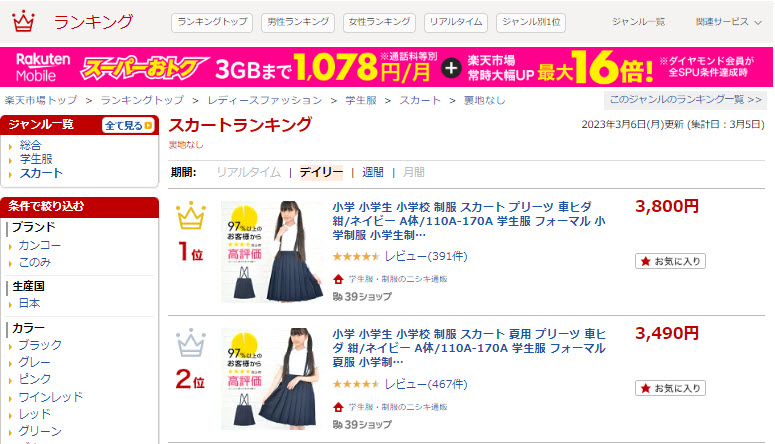
Task: Switch to the 週間 period tab
Action: (x=373, y=172)
